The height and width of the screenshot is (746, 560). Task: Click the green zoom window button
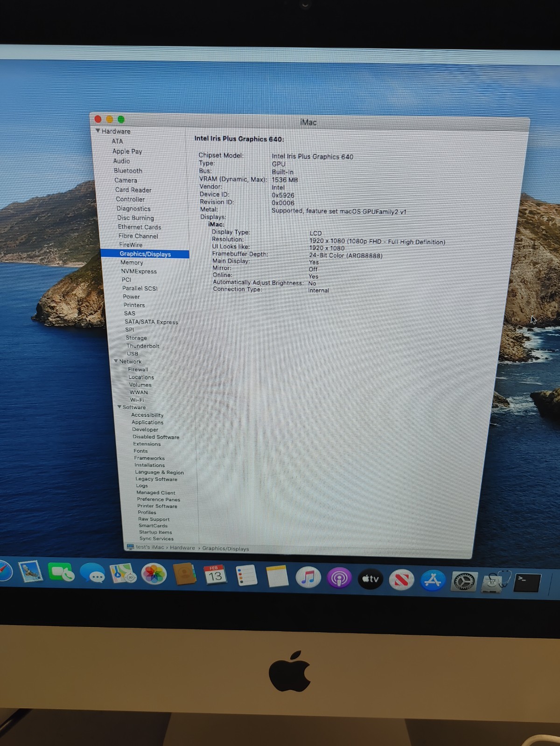click(x=121, y=119)
